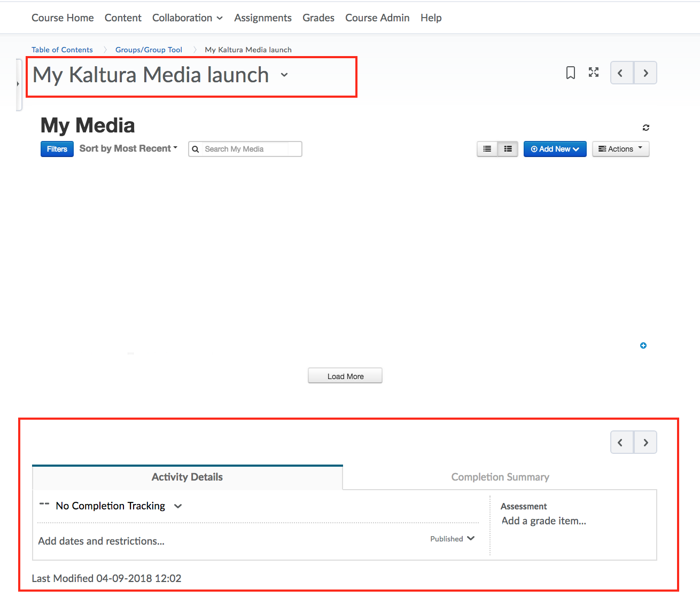Open the Table of Contents breadcrumb link
The width and height of the screenshot is (700, 613).
coord(62,50)
